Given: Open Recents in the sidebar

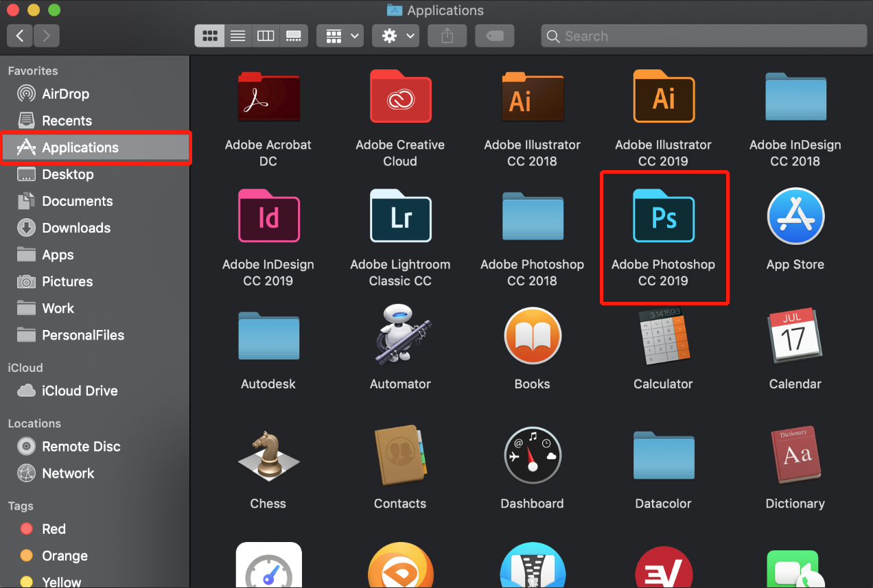Looking at the screenshot, I should coord(95,121).
